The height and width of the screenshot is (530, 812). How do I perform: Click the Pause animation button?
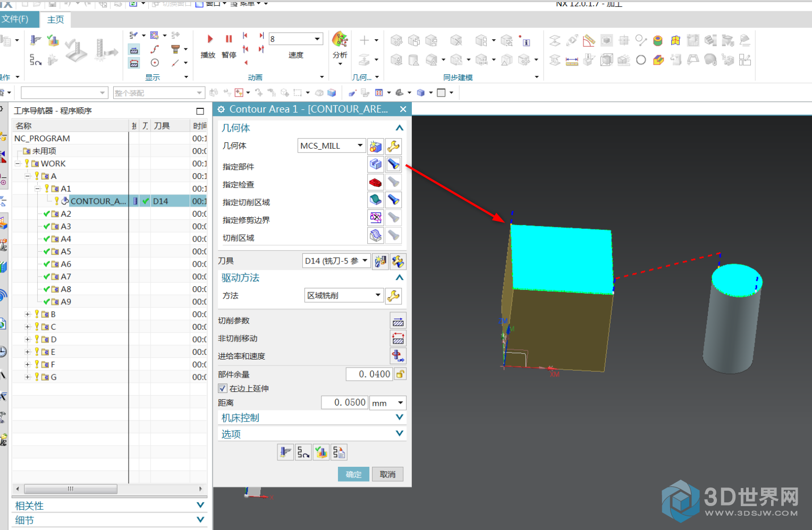[x=229, y=39]
